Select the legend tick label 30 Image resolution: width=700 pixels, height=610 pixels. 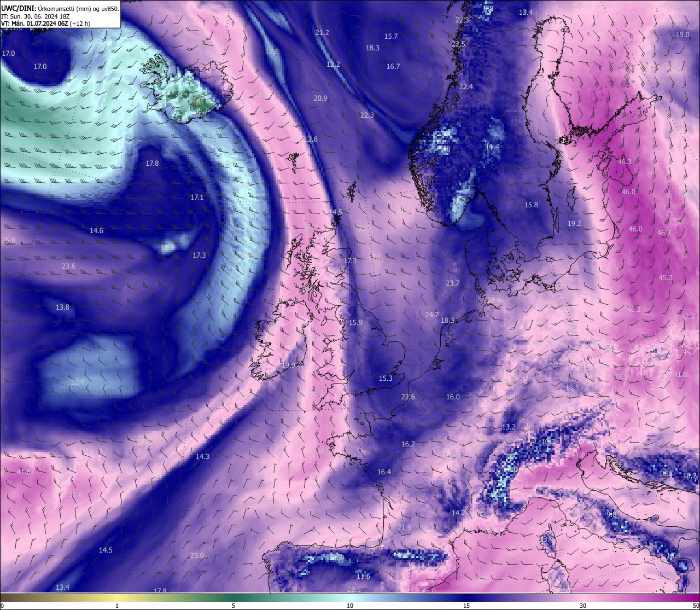click(583, 606)
